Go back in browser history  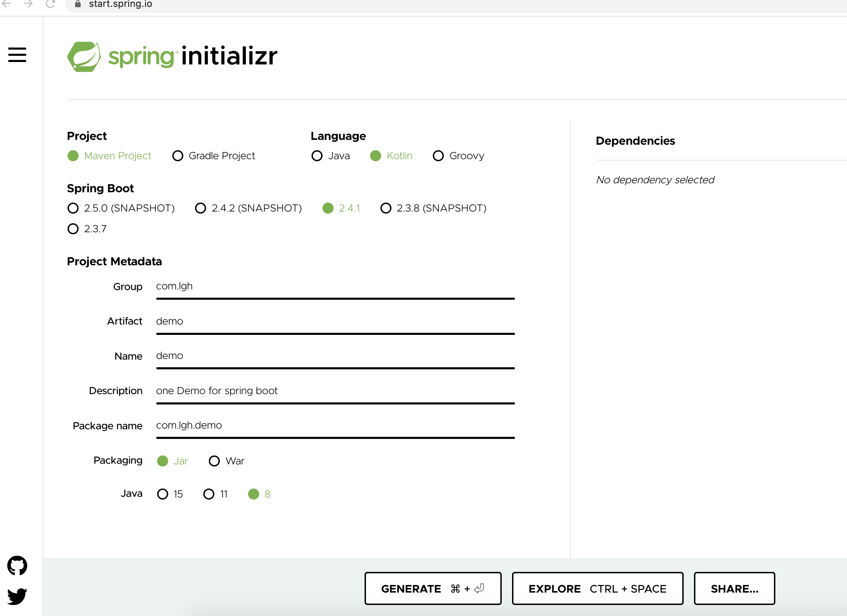pyautogui.click(x=7, y=4)
